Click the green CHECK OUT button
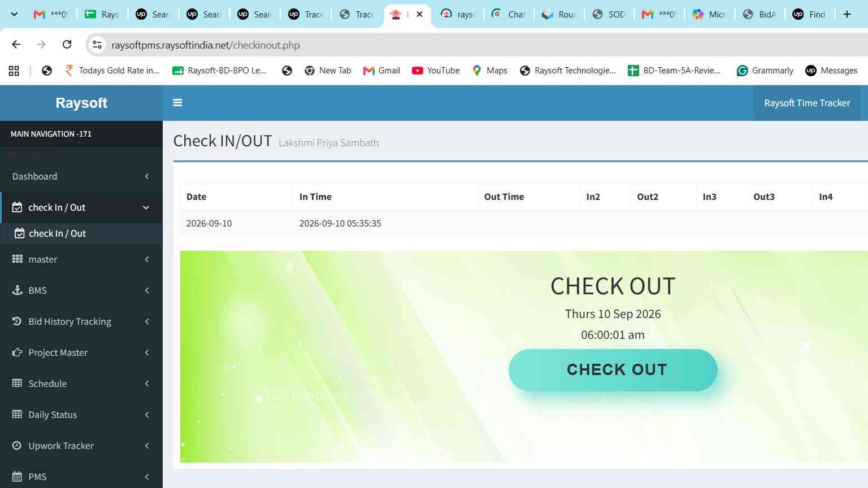Viewport: 868px width, 488px height. point(613,370)
